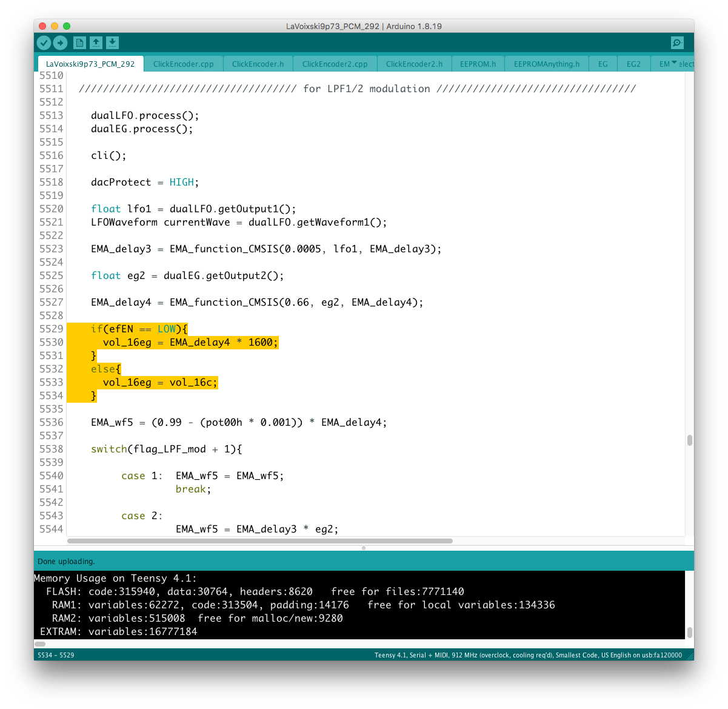Click the editor vertical scrollbar thumb
Image resolution: width=728 pixels, height=709 pixels.
(x=689, y=440)
